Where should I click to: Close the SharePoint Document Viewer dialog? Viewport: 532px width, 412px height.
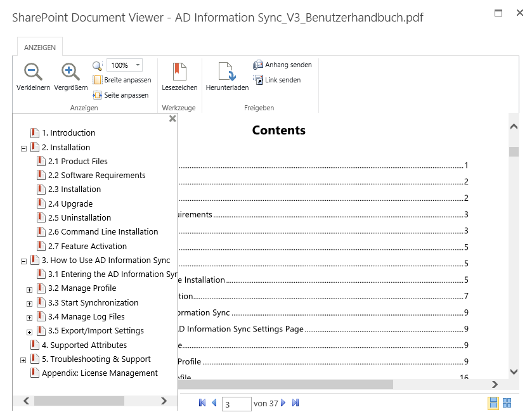pos(520,13)
